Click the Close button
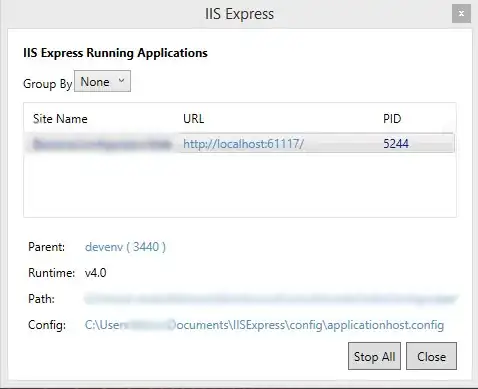The height and width of the screenshot is (389, 478). pyautogui.click(x=431, y=356)
